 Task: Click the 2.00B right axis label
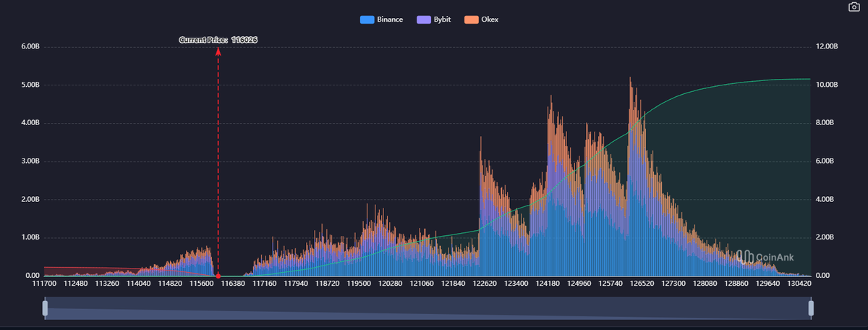(825, 237)
